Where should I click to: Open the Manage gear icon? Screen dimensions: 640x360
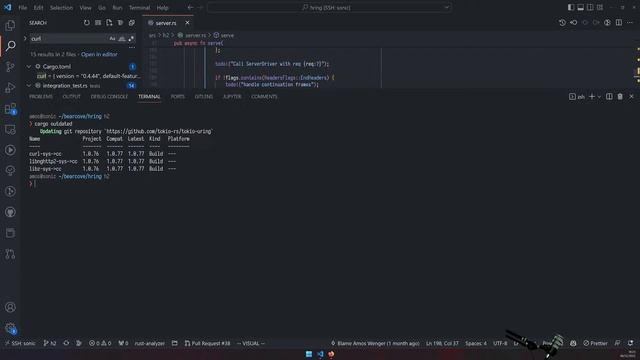pos(10,328)
